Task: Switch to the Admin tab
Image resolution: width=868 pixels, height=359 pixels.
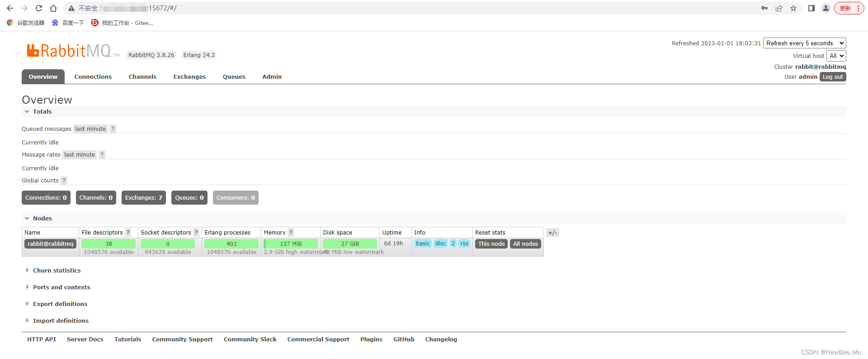Action: [x=272, y=77]
